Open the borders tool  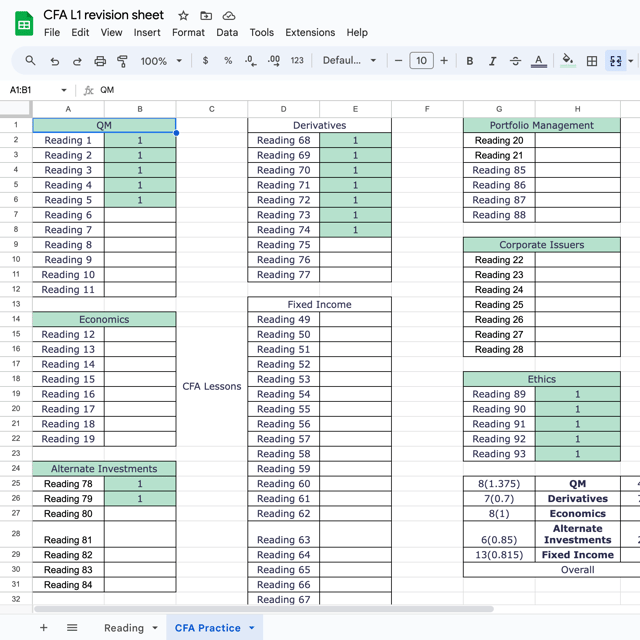click(592, 61)
